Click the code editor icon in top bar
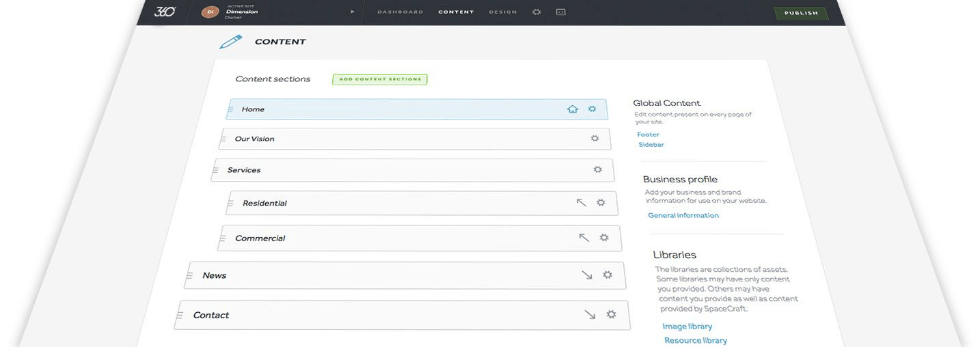This screenshot has width=980, height=347. pos(560,12)
